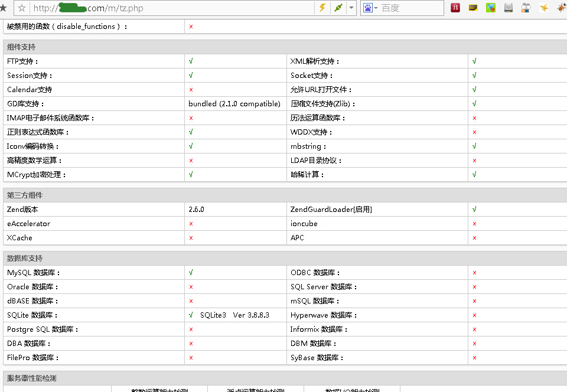Viewport: 567px width, 392px height.
Task: Click the 数据库支持 section header
Action: pos(25,259)
